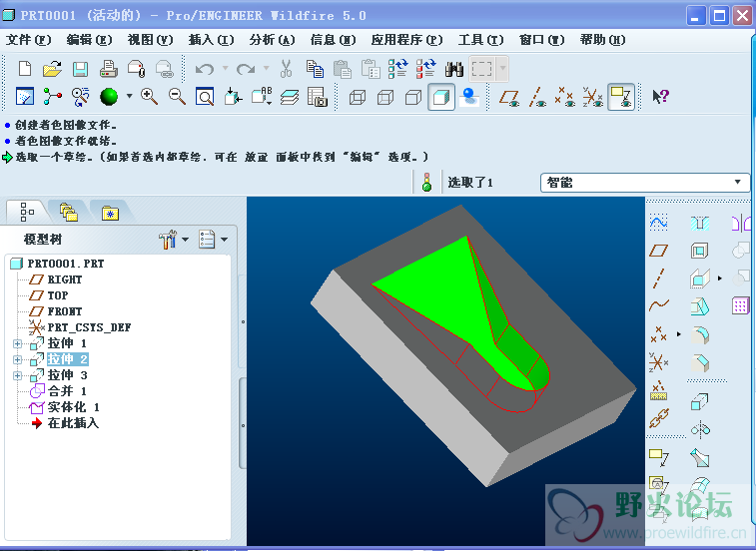This screenshot has height=551, width=756.
Task: Toggle shaded display mode
Action: coord(441,97)
